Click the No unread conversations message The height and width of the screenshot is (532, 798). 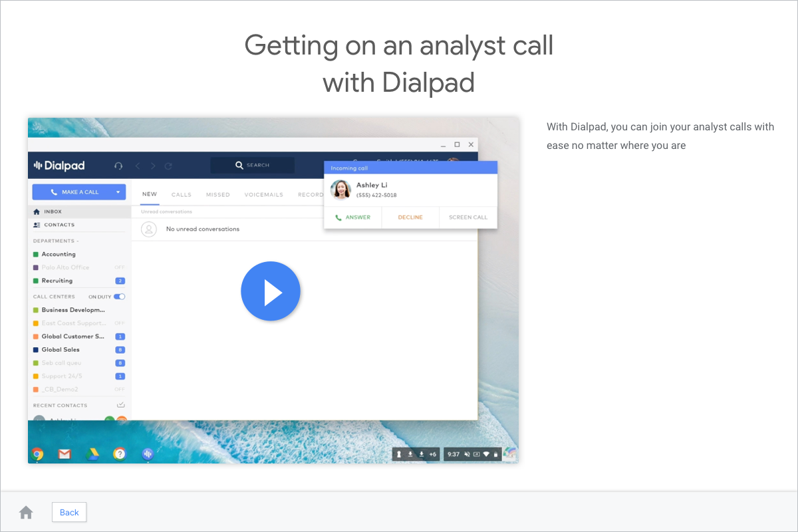(203, 229)
